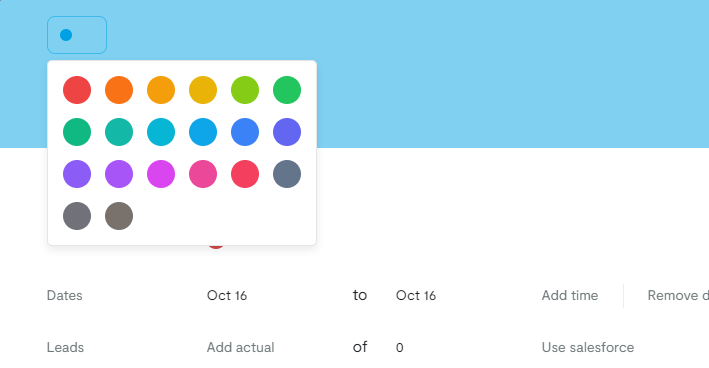Select the sky blue swatch
This screenshot has width=709, height=368.
(x=203, y=132)
